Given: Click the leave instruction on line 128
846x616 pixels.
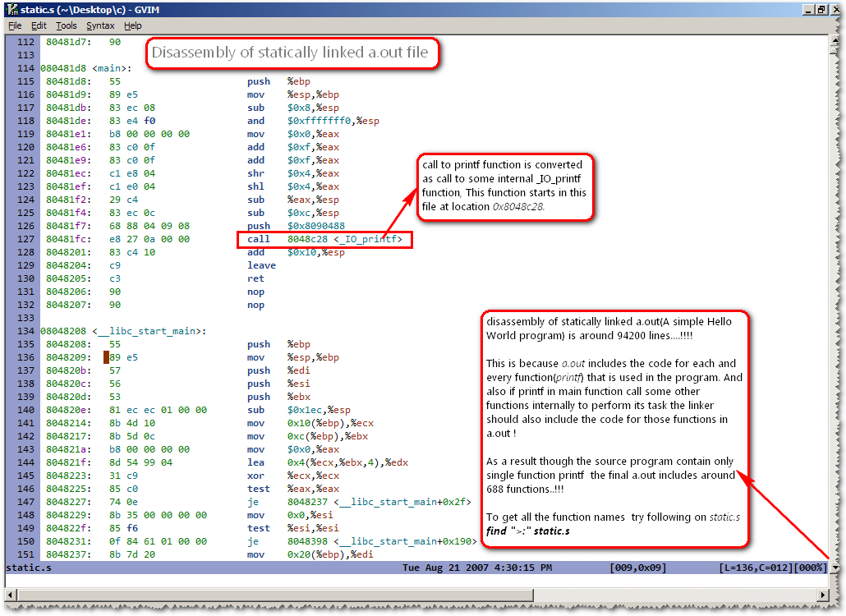Looking at the screenshot, I should 261,265.
